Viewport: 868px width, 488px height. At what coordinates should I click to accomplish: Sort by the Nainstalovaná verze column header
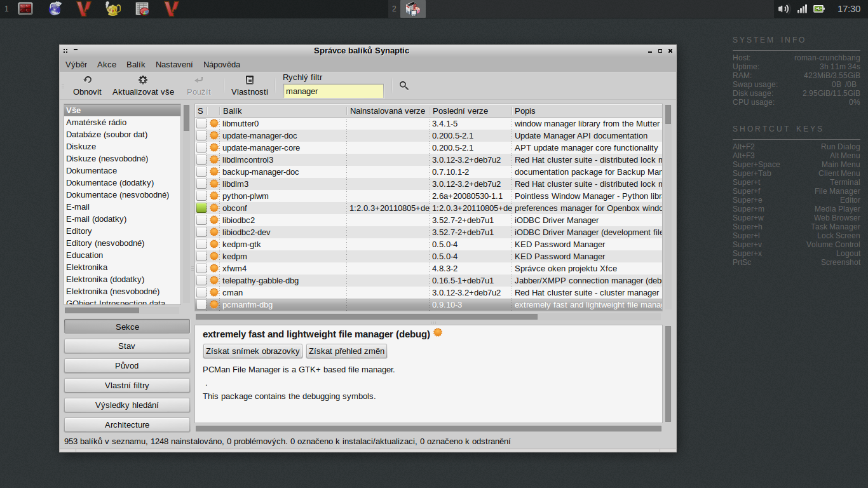(388, 111)
